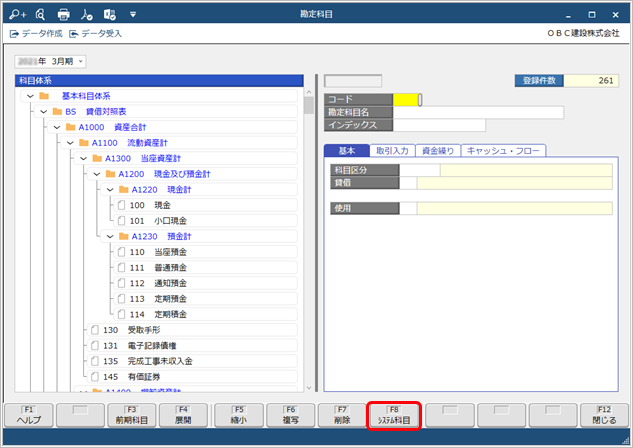Click the document icon for 135 完成工事未収入金
Viewport: 633px width, 448px height.
pyautogui.click(x=95, y=361)
